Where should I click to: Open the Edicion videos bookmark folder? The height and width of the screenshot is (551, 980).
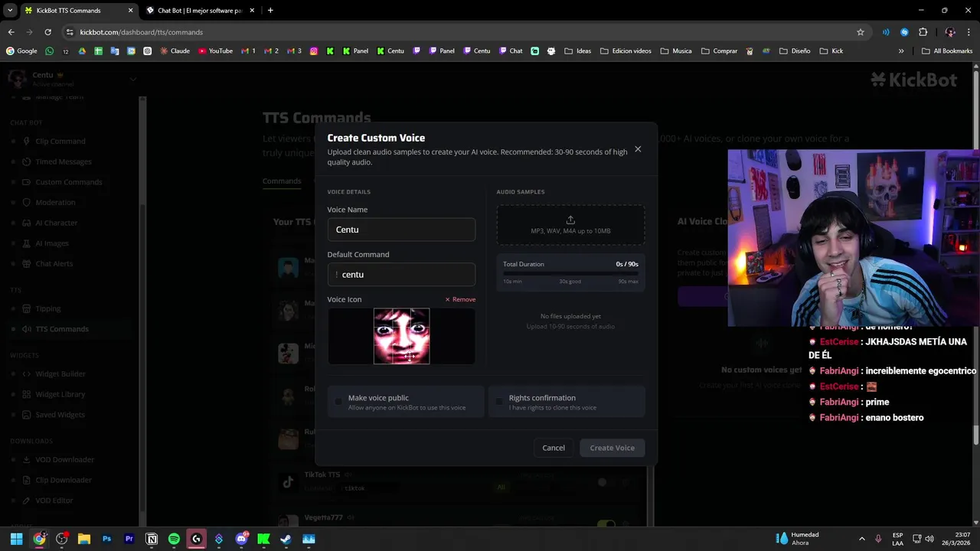coord(626,51)
